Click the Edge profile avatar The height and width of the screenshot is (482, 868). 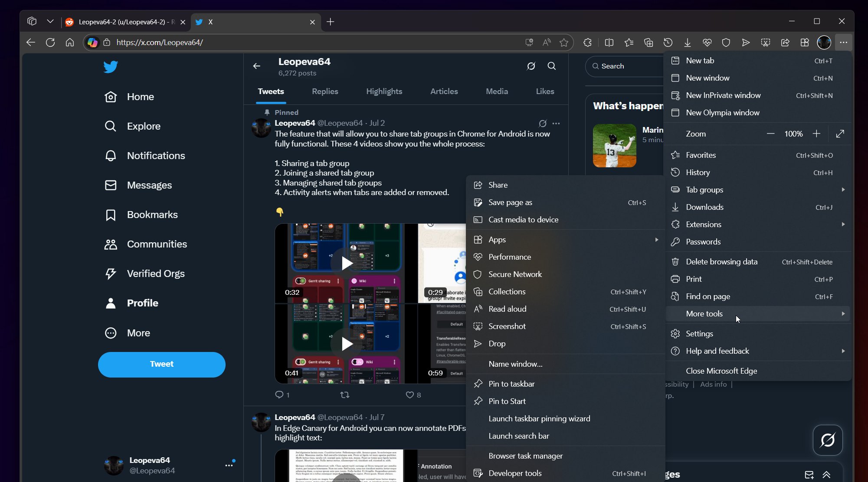pyautogui.click(x=824, y=42)
